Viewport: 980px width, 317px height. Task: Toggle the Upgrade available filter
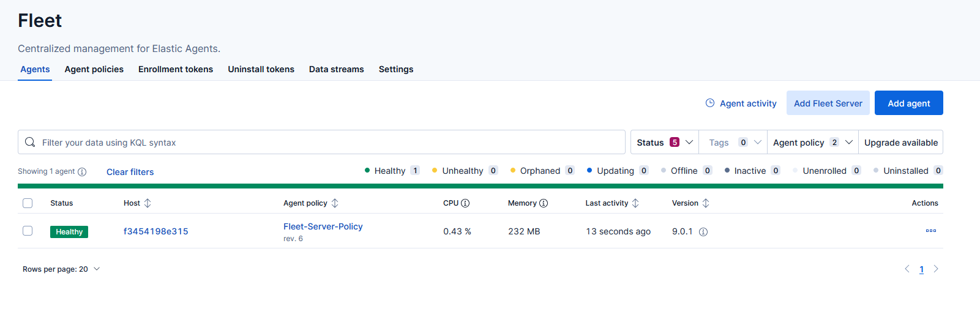tap(900, 143)
